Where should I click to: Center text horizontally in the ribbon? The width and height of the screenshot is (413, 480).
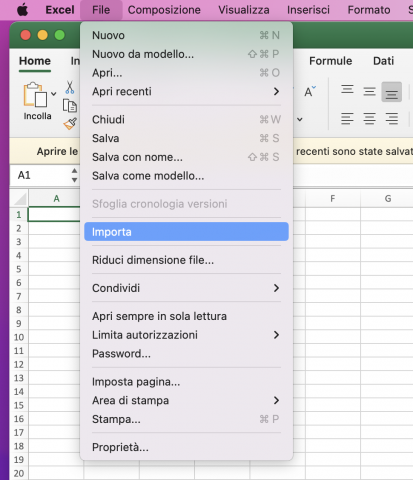click(369, 119)
